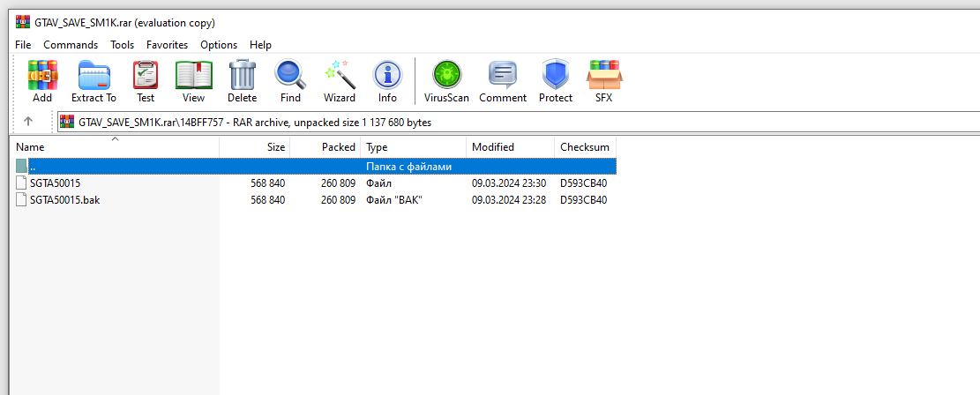Click the archive icon in address bar
Screen dimensions: 980x395
(x=67, y=122)
